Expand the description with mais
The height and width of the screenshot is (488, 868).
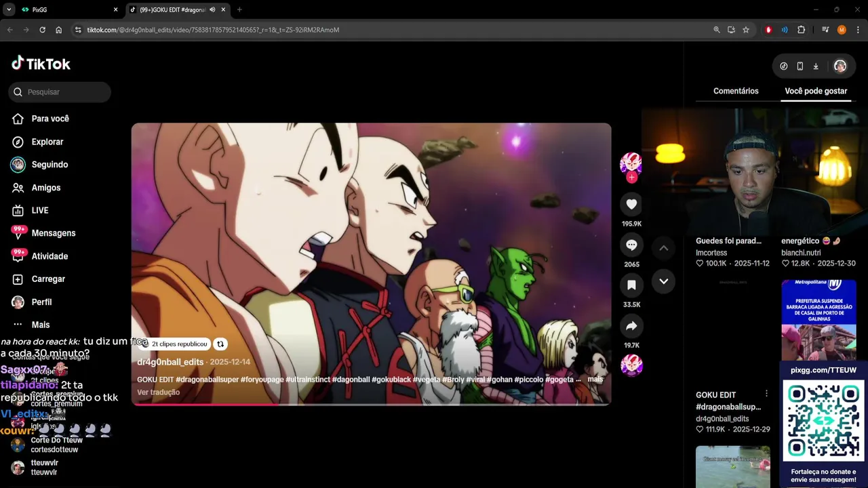coord(595,380)
